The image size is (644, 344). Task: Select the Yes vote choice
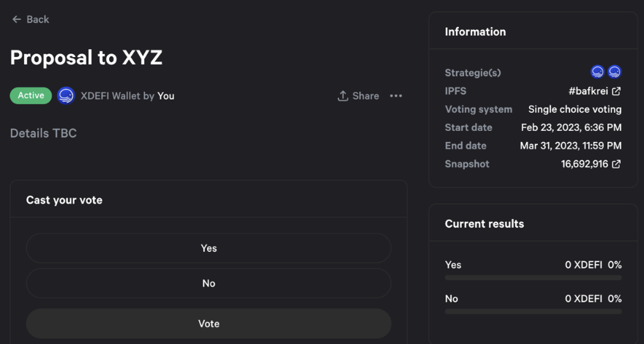[x=209, y=248]
